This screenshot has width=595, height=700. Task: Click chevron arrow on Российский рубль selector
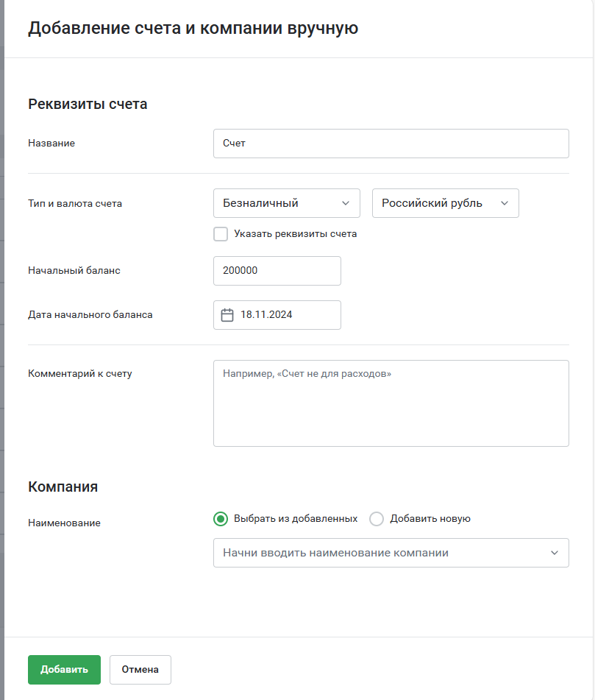[504, 203]
